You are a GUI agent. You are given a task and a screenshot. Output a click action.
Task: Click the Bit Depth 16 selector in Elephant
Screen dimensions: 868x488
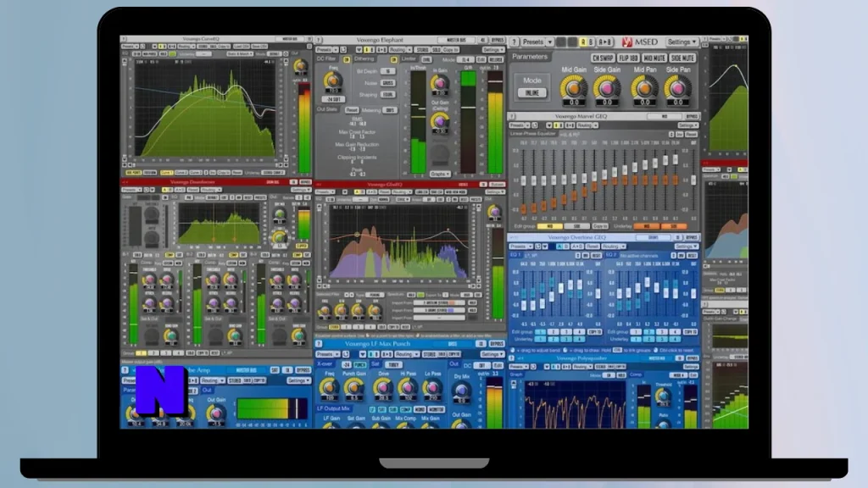pyautogui.click(x=388, y=71)
